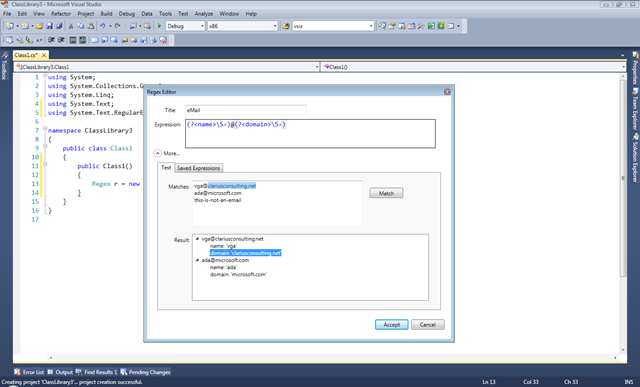Click the Toolbox crossed-tools toolbar icon
The width and height of the screenshot is (640, 387).
[421, 26]
